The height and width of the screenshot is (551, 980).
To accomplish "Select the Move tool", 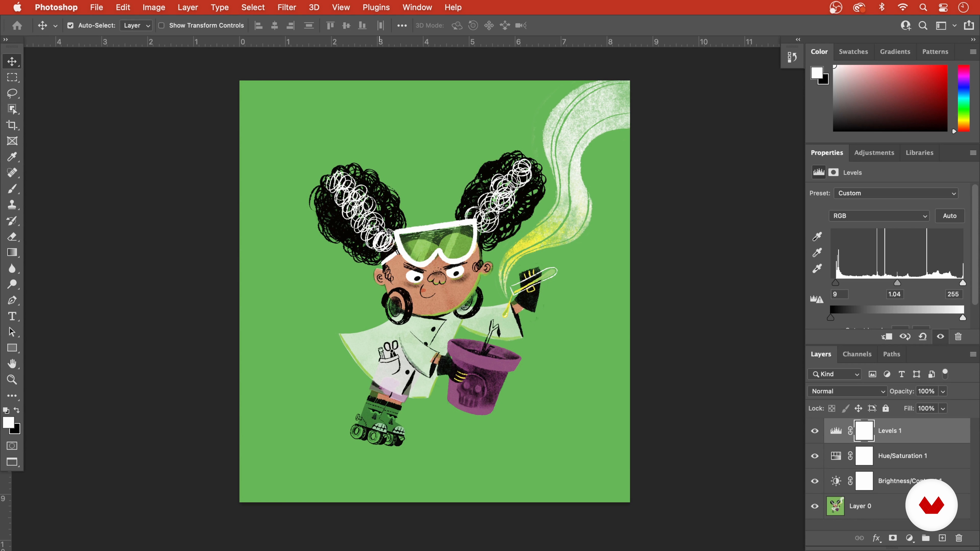I will (x=12, y=61).
